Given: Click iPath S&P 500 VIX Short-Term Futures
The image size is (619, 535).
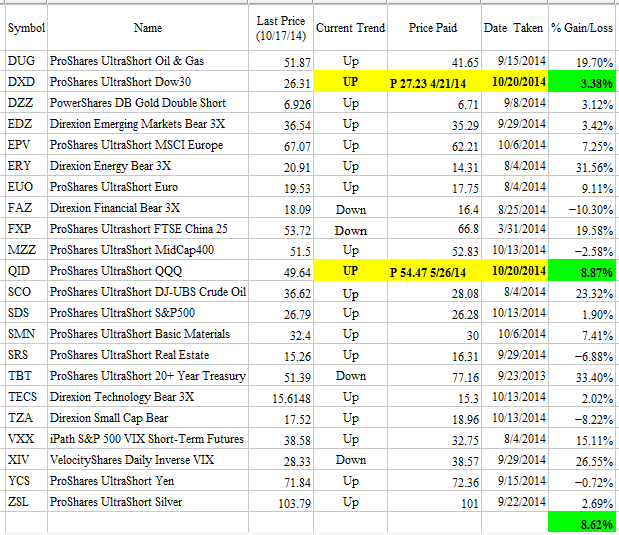Looking at the screenshot, I should [x=146, y=438].
